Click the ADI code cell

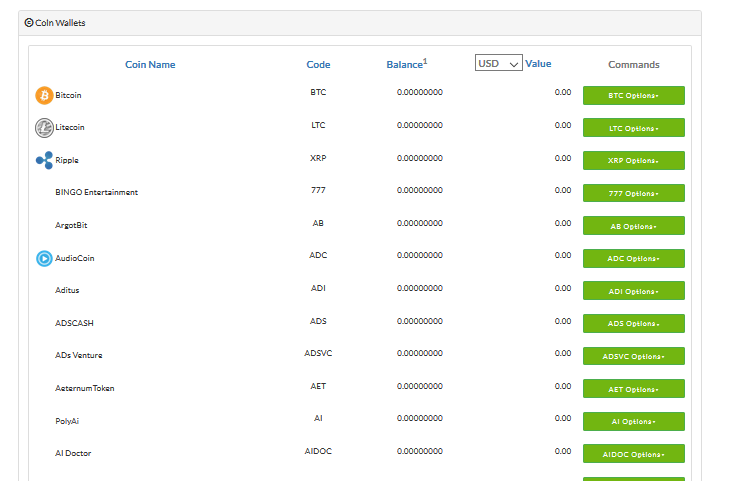pos(318,288)
